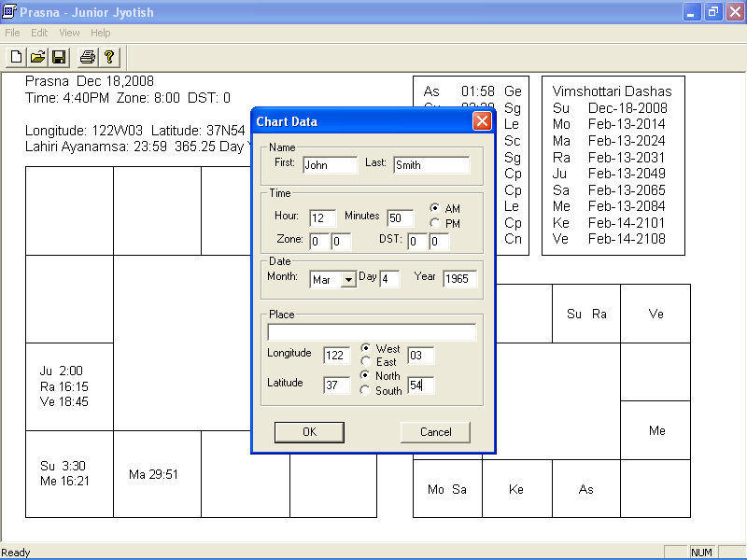This screenshot has height=560, width=747.
Task: Click the 'Ke' cell in right chart
Action: coord(516,489)
